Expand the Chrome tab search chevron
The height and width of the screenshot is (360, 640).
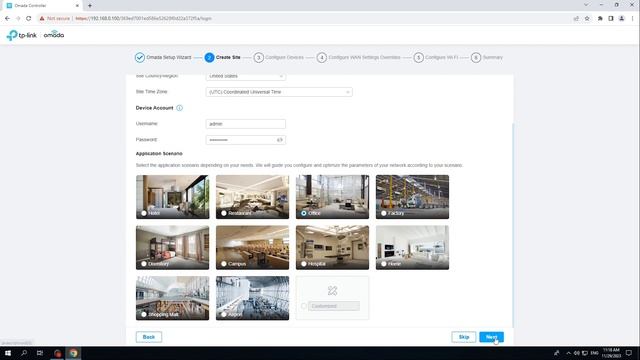(586, 5)
